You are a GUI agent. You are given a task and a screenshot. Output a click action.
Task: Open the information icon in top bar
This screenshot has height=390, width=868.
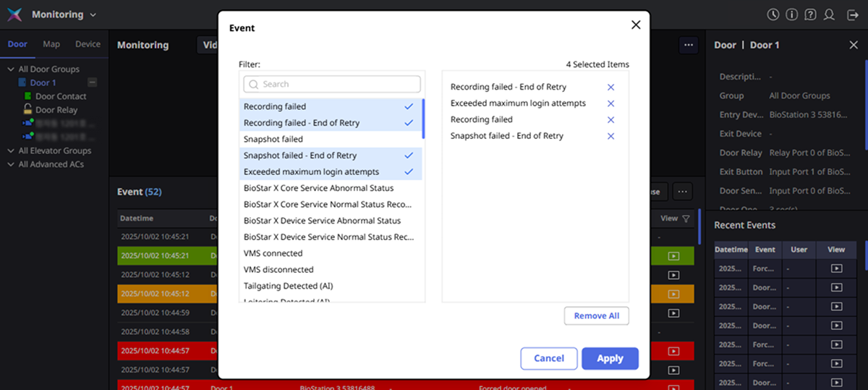[792, 14]
